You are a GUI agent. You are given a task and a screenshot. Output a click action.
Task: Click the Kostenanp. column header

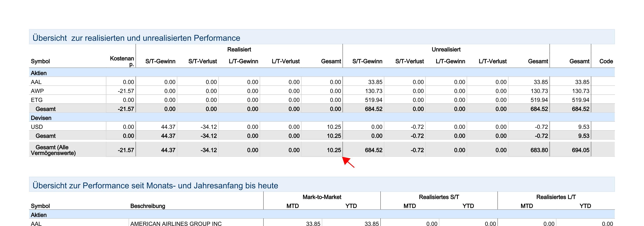click(x=122, y=61)
